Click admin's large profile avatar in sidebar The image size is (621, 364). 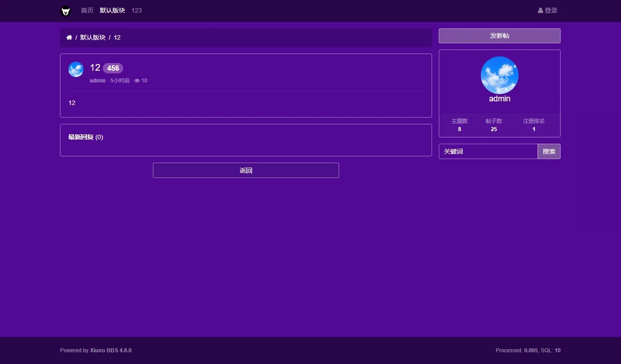point(499,75)
